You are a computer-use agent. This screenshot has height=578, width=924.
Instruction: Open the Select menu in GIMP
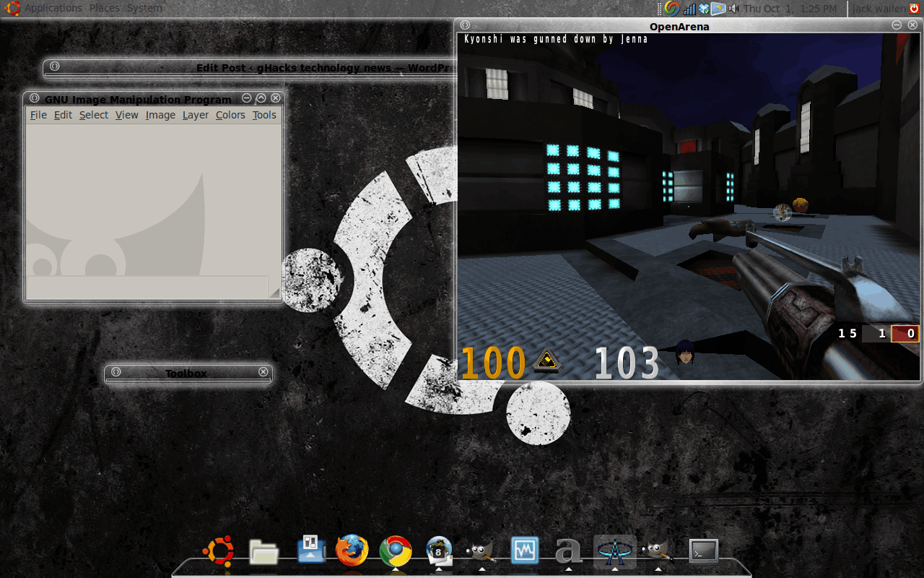[94, 115]
